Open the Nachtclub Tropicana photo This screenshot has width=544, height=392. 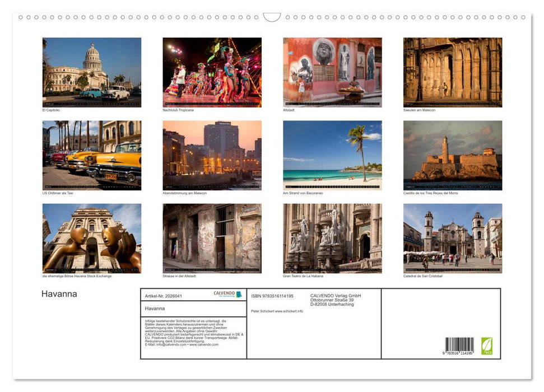[212, 72]
